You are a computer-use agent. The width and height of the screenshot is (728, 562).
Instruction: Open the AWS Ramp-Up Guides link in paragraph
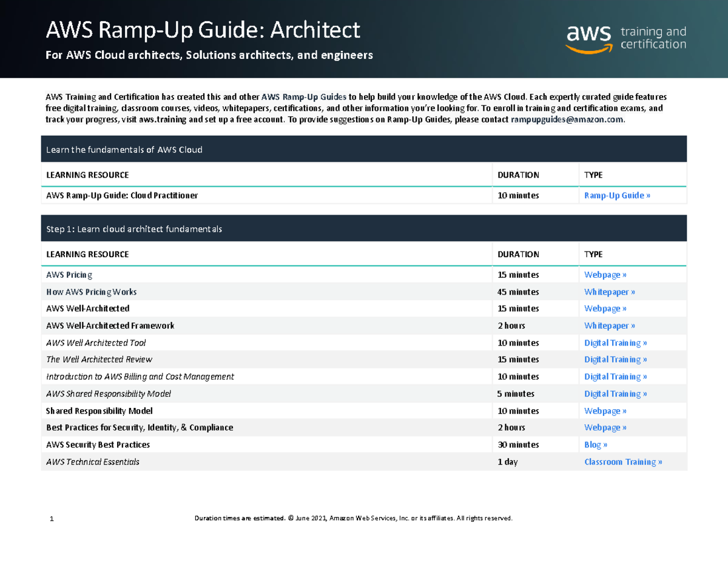tap(303, 96)
